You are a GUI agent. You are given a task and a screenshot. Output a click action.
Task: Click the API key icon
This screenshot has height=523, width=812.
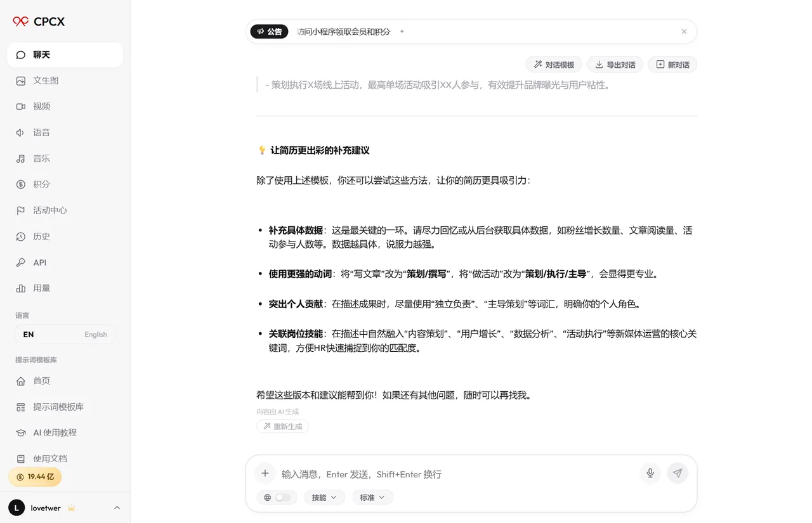21,262
